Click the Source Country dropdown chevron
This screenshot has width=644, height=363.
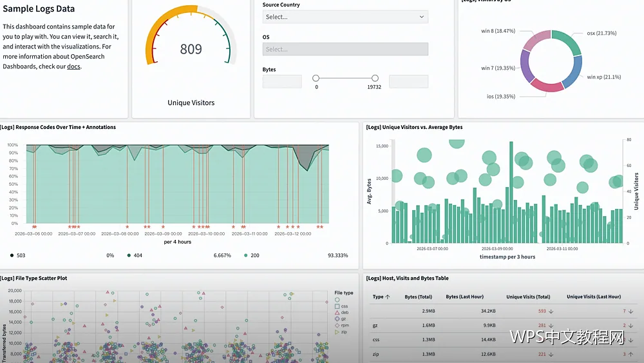[x=421, y=17]
